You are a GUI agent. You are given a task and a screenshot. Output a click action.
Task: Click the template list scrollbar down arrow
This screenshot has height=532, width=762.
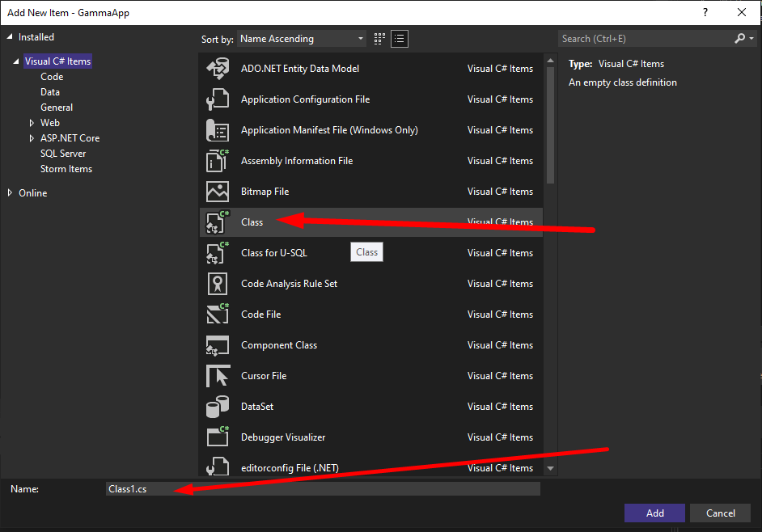(550, 468)
